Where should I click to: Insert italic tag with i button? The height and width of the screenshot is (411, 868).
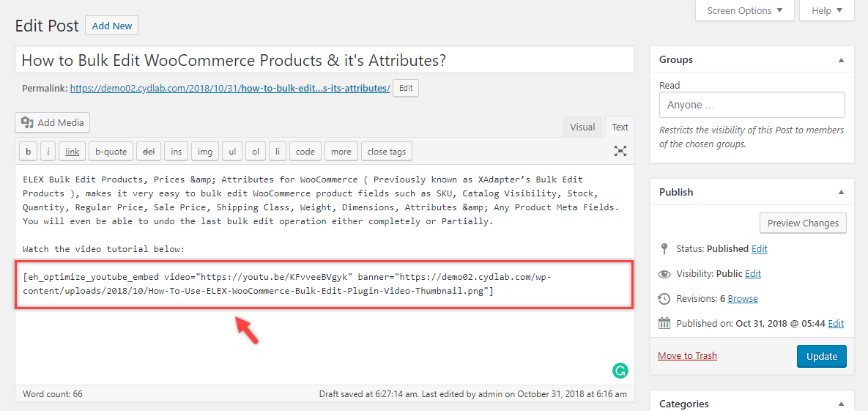click(48, 151)
